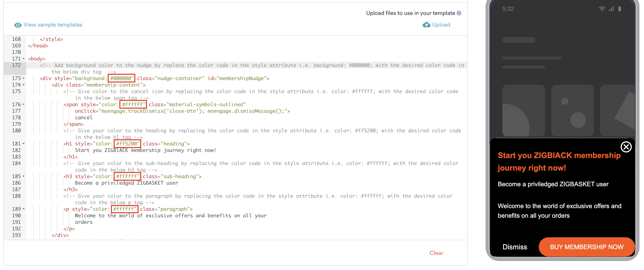Viewport: 644px width, 270px height.
Task: Click the signal strength icon in the status bar
Action: tap(611, 9)
